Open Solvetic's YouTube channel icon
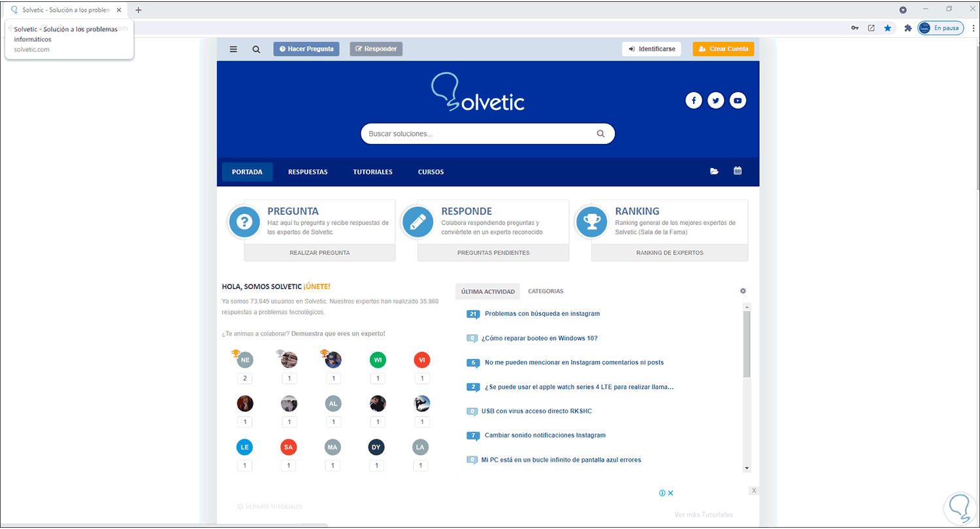The height and width of the screenshot is (529, 980). tap(738, 100)
